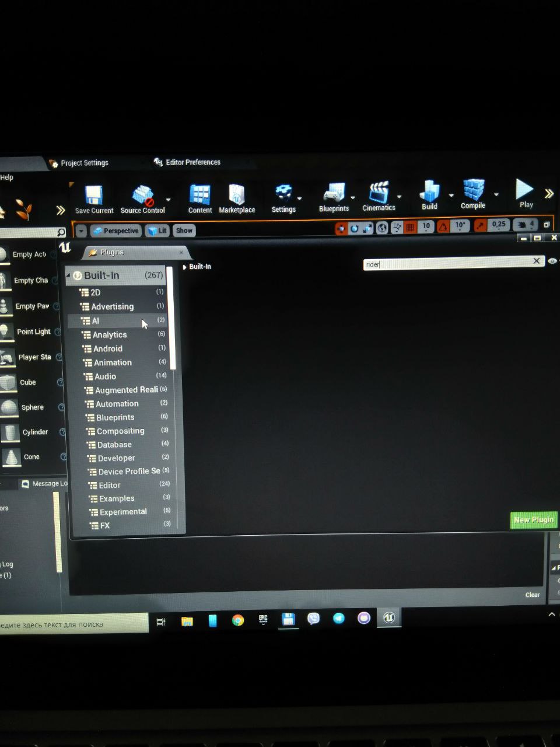Screen dimensions: 560x747
Task: Click the Cinematics clapperboard icon
Action: (379, 192)
